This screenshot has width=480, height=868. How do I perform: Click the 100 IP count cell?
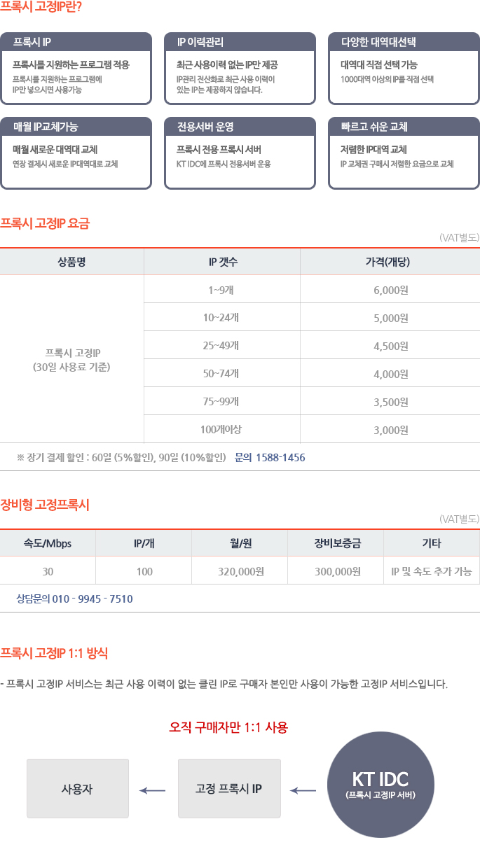[x=144, y=571]
